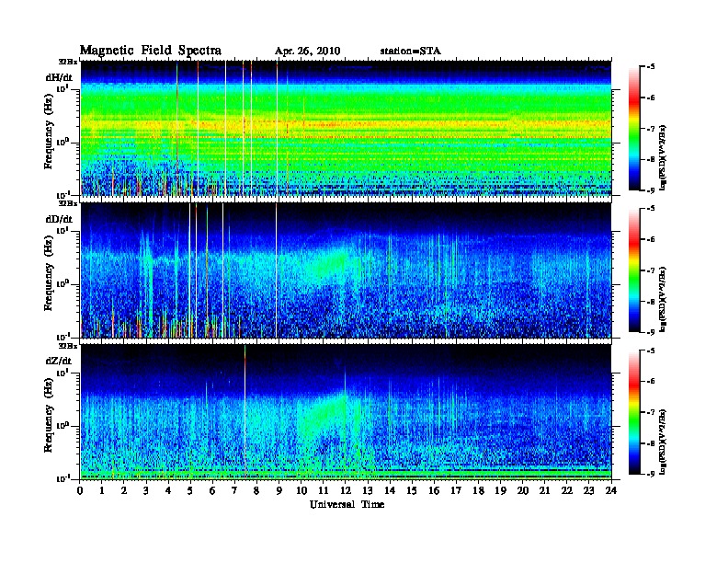The image size is (728, 563).
Task: Click hour tick label 13 on time axis
Action: pos(368,491)
